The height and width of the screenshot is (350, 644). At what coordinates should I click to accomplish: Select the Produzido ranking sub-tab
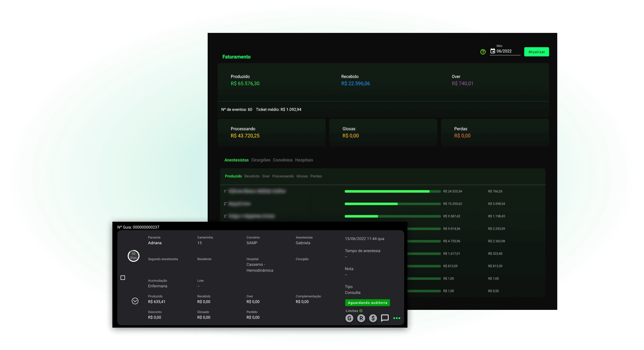pos(233,176)
